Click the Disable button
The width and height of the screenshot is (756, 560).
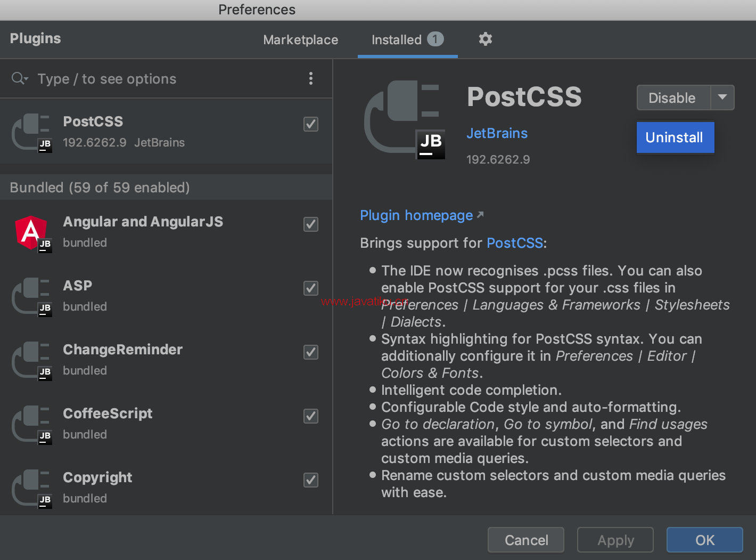click(673, 98)
